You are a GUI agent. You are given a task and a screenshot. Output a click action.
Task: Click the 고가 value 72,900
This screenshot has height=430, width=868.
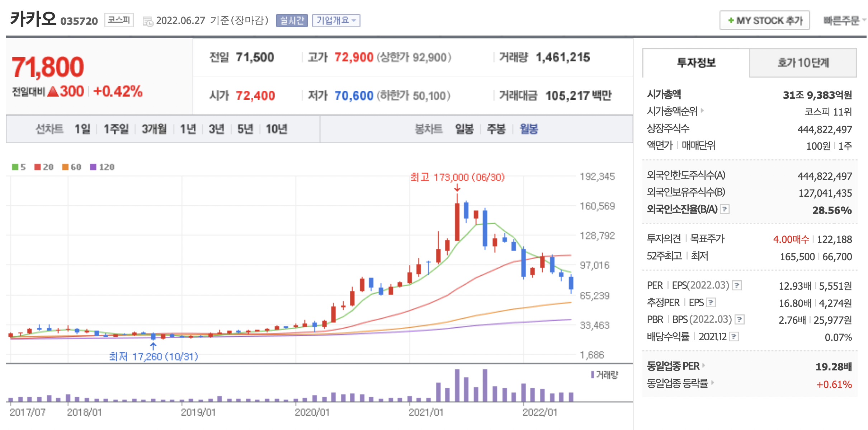pyautogui.click(x=354, y=57)
